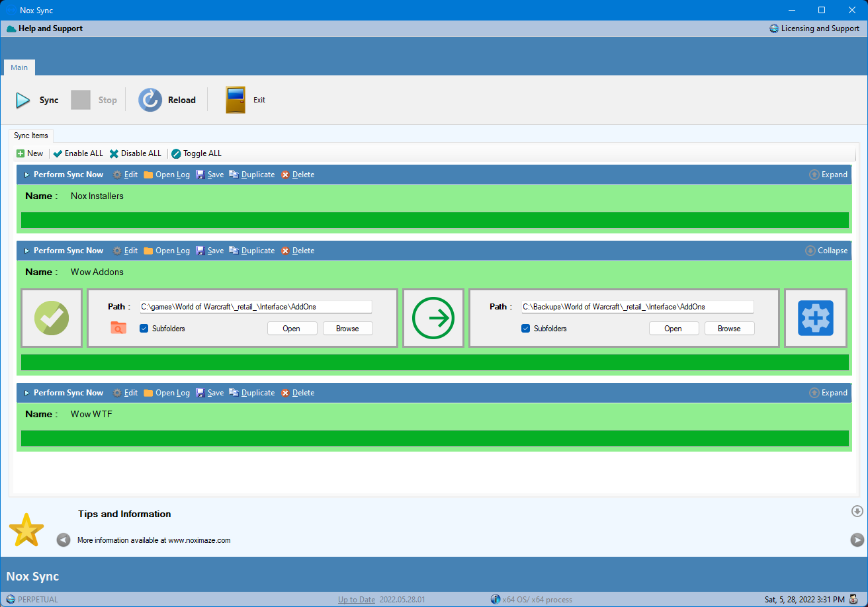
Task: Open the C:\games source folder
Action: point(292,329)
